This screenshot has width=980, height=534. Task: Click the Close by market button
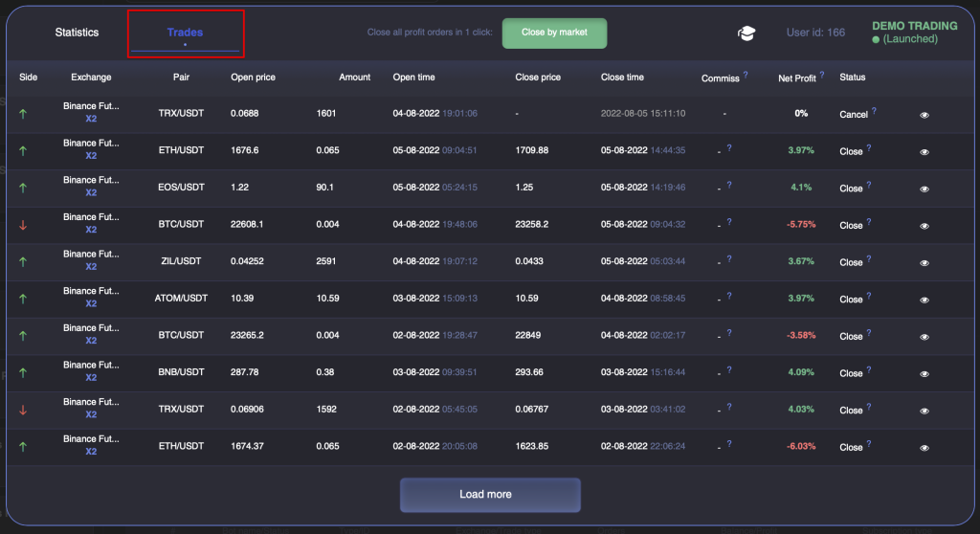pyautogui.click(x=554, y=33)
